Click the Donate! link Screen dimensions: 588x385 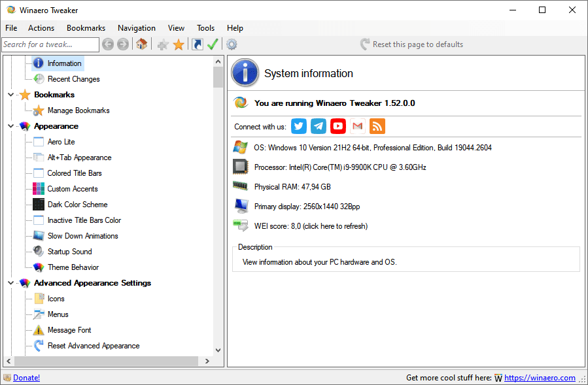click(x=26, y=378)
